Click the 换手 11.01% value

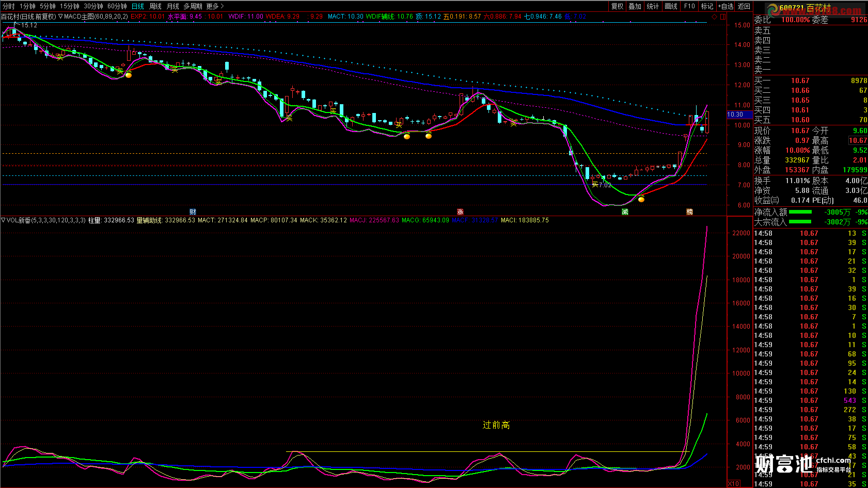click(798, 181)
